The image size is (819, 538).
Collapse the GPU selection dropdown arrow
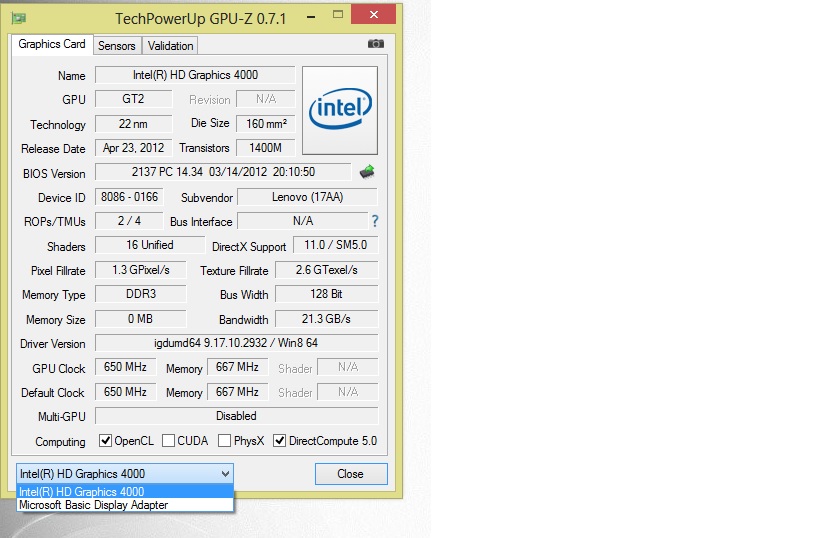pyautogui.click(x=225, y=474)
